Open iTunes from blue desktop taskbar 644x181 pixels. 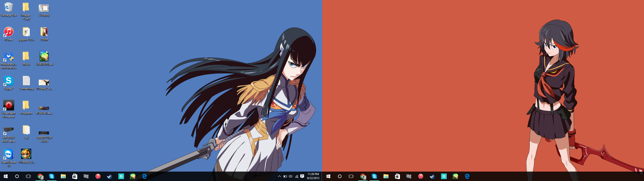click(x=98, y=176)
